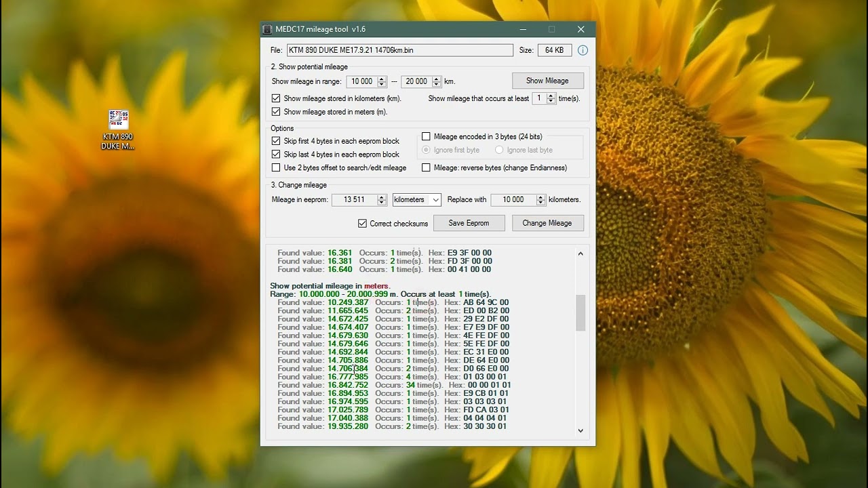Screen dimensions: 868x488
Task: Increase the occurs at least count
Action: pos(551,96)
